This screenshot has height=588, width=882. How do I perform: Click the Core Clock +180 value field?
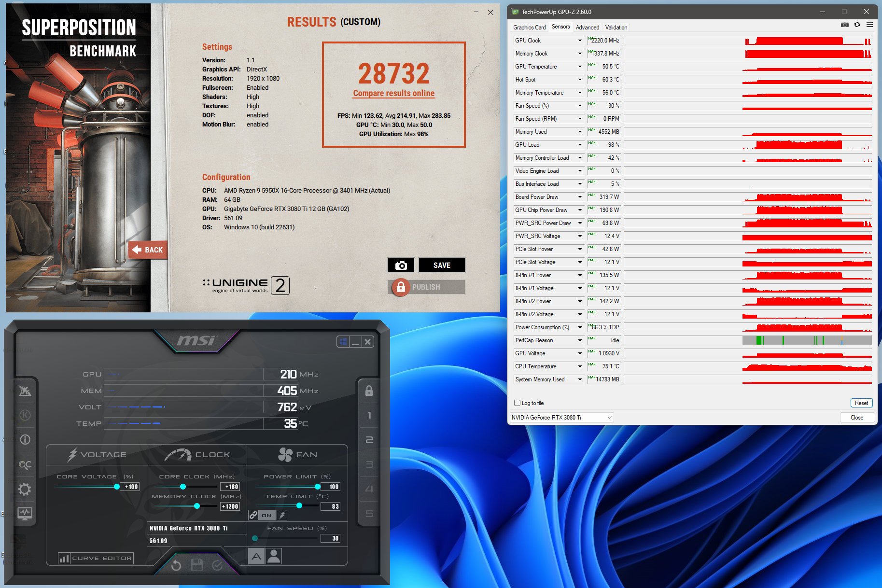pos(230,487)
